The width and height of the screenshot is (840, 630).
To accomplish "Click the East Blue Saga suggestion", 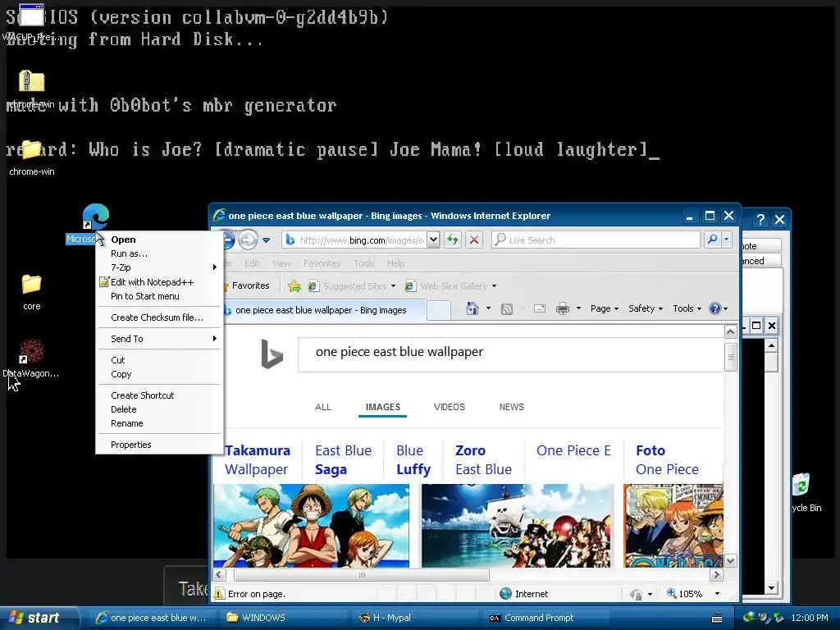I will 344,459.
